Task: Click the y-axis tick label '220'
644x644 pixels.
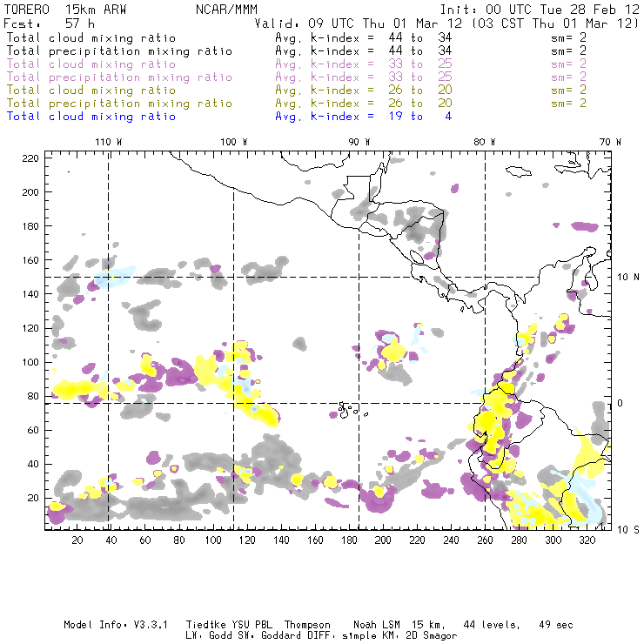Action: [x=30, y=158]
